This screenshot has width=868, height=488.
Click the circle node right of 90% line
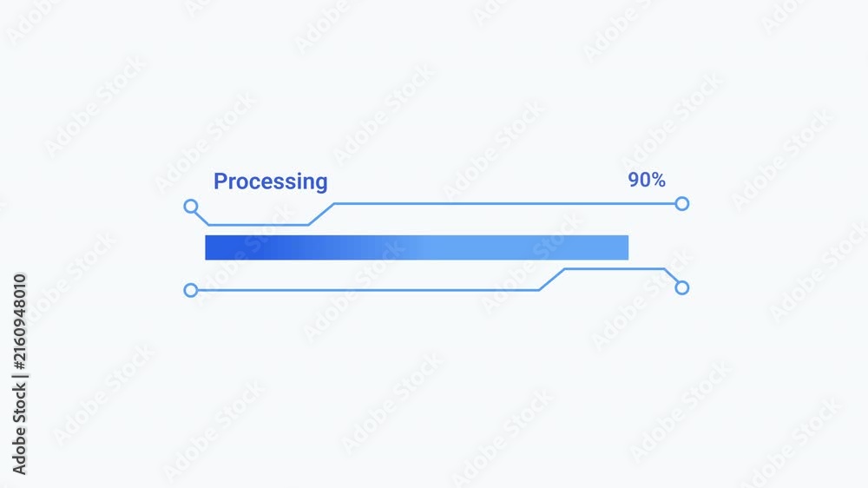[x=682, y=204]
